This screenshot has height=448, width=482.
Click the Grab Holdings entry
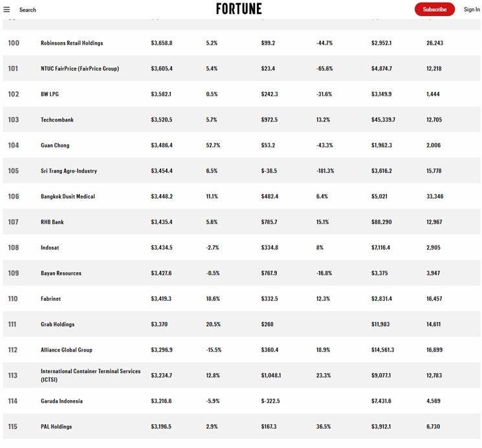point(58,325)
